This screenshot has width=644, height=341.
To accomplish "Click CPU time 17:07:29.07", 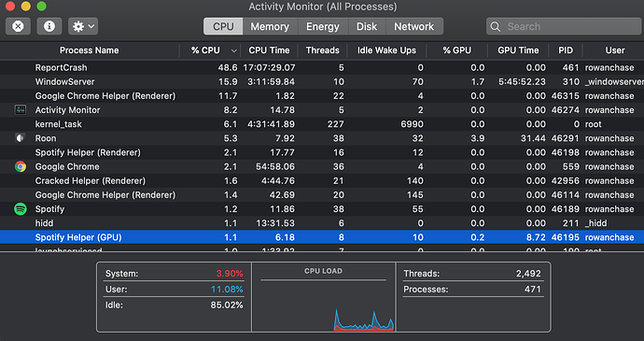I will tap(269, 67).
